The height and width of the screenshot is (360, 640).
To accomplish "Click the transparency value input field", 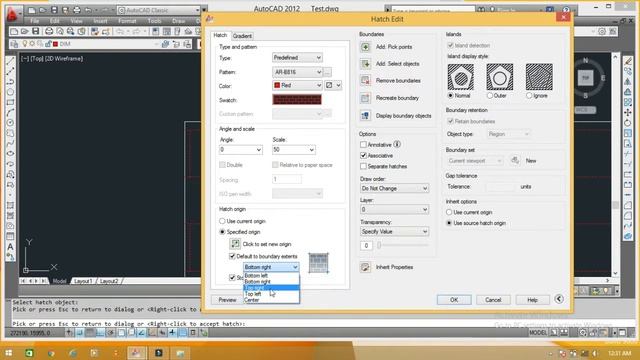I will pos(366,245).
